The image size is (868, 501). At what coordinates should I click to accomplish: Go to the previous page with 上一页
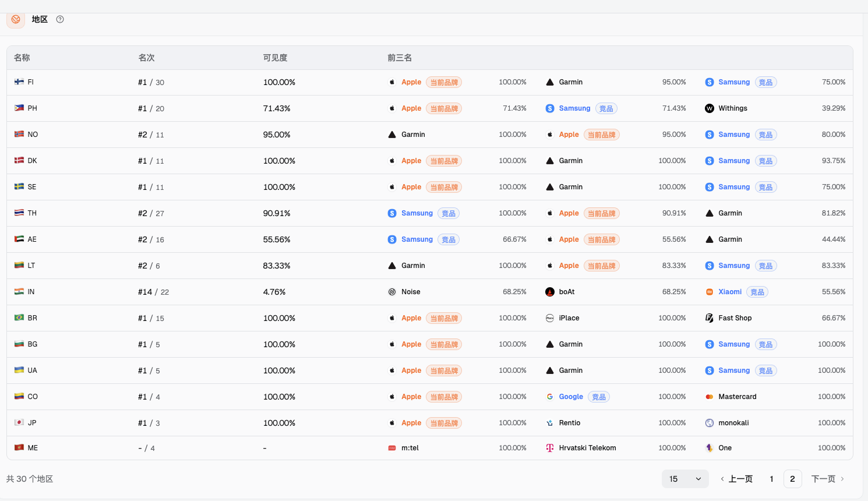(736, 479)
